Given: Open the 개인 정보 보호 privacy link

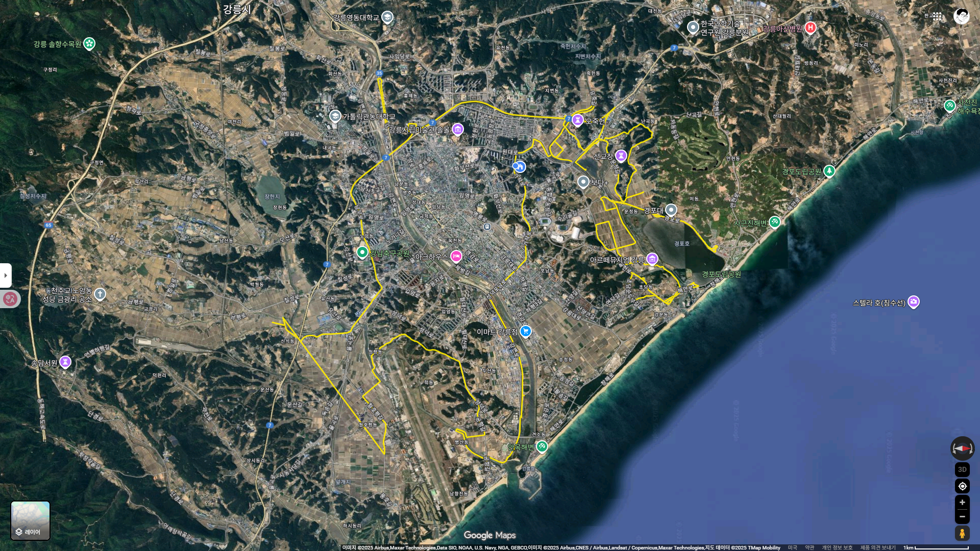Looking at the screenshot, I should 837,547.
